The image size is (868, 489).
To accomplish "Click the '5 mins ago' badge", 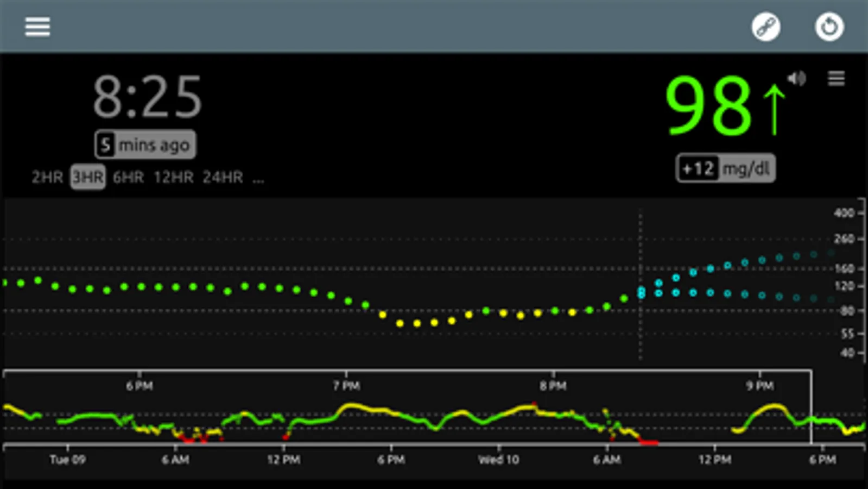I will pos(145,145).
